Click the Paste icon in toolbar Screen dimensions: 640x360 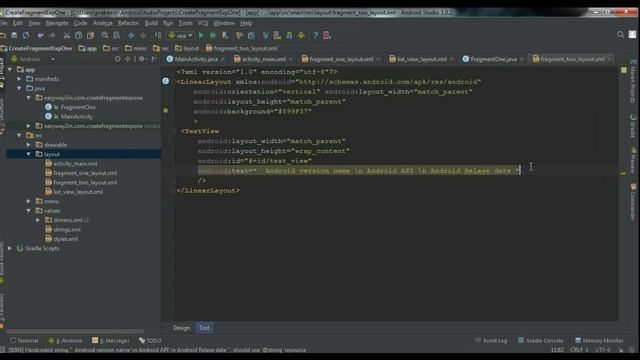[x=90, y=36]
